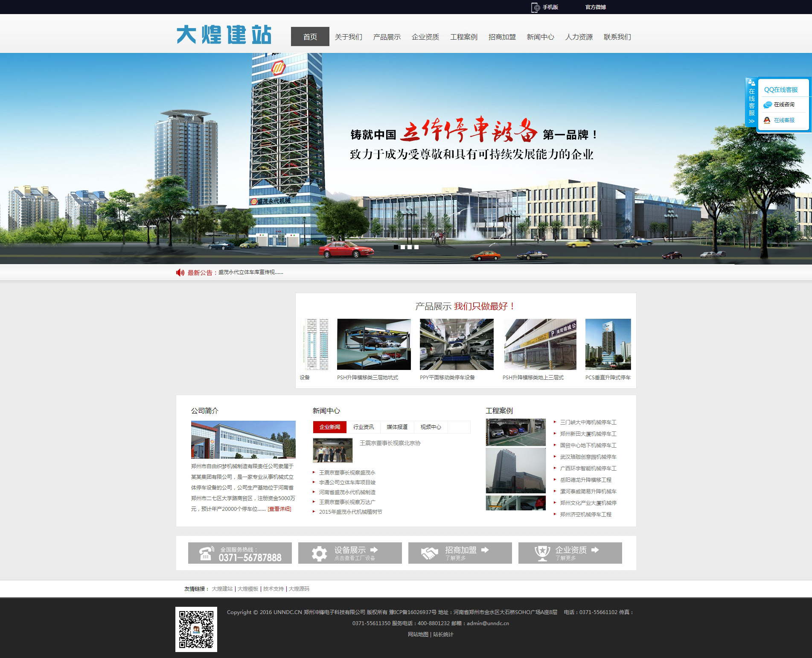The width and height of the screenshot is (812, 658).
Task: Click the trophy icon beside 企业资质
Action: click(x=542, y=553)
